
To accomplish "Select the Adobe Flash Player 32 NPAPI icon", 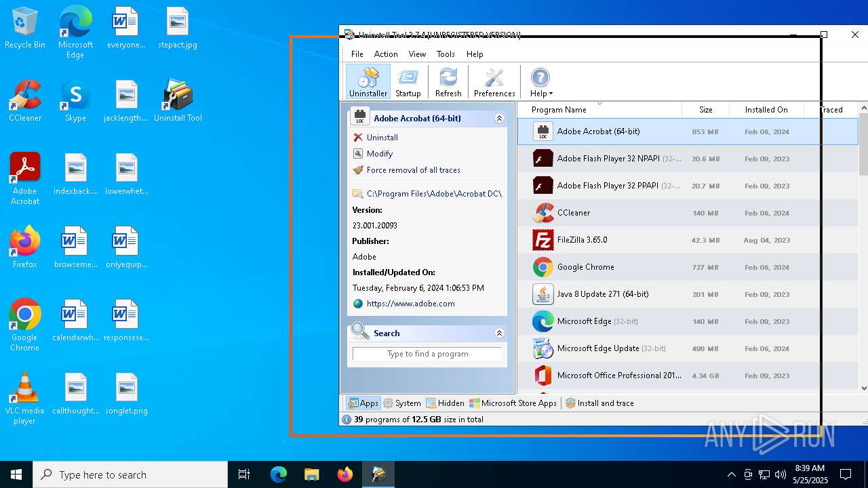I will point(542,159).
